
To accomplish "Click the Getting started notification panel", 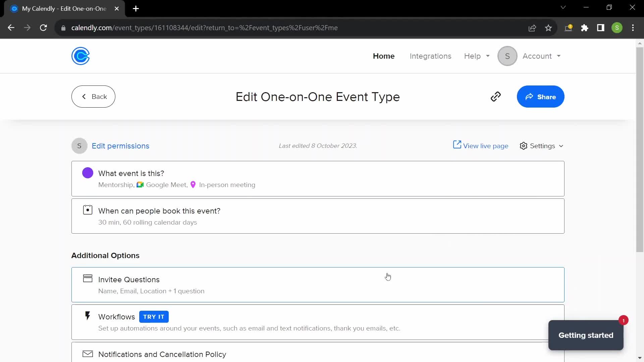I will 586,335.
